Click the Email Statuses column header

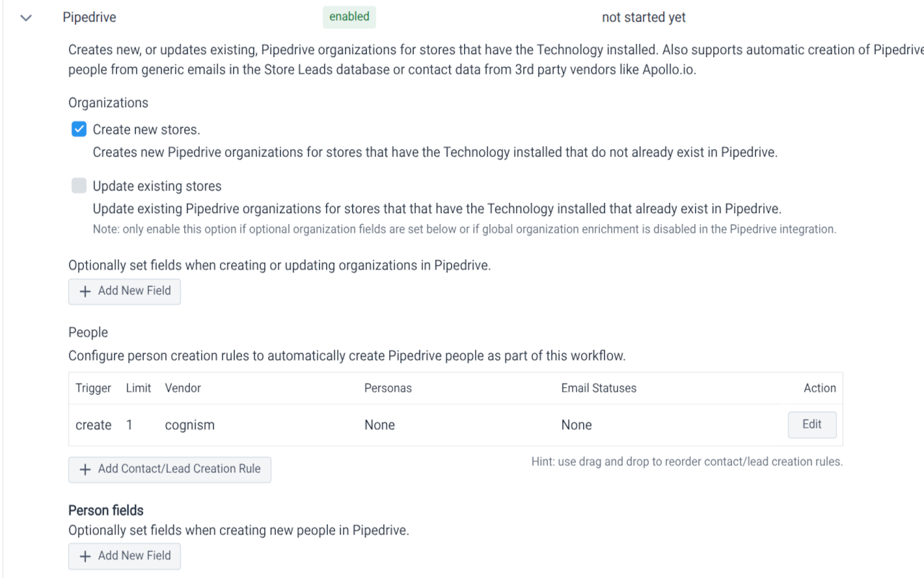598,388
